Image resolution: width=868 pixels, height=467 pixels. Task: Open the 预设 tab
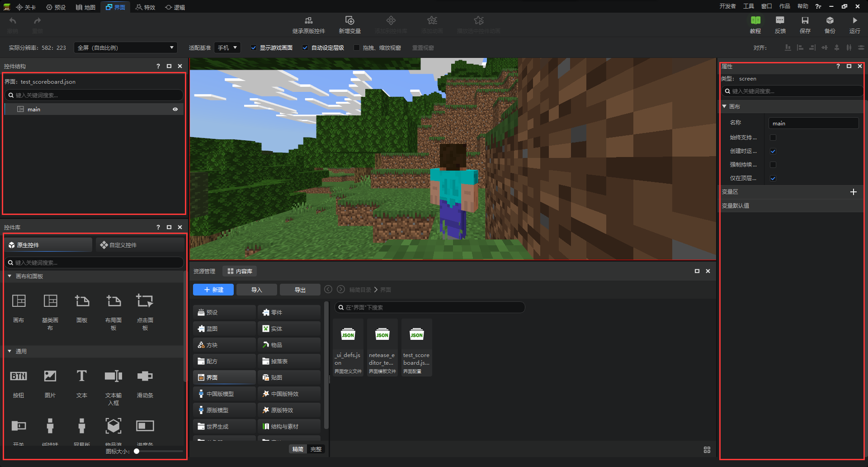[x=56, y=7]
